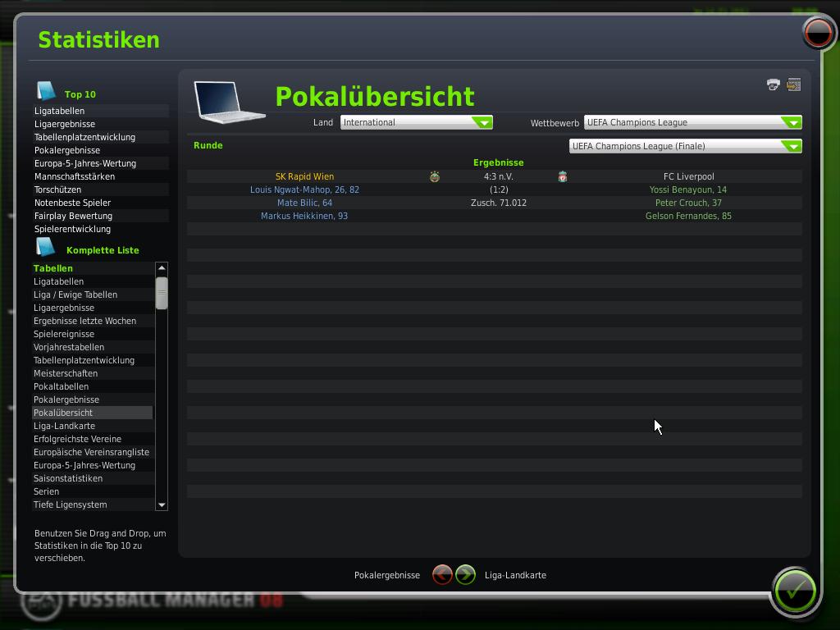The image size is (840, 630).
Task: Close Statistiken window with red round button
Action: [818, 33]
